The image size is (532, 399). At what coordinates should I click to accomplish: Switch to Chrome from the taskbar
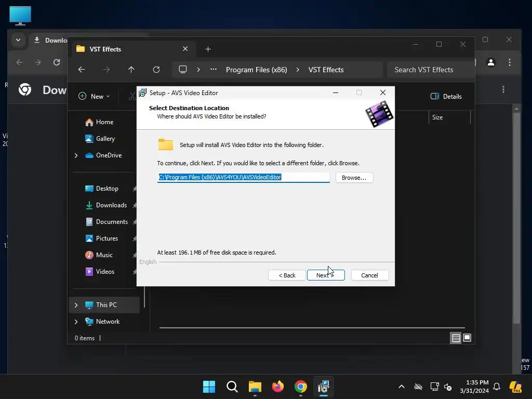tap(301, 387)
